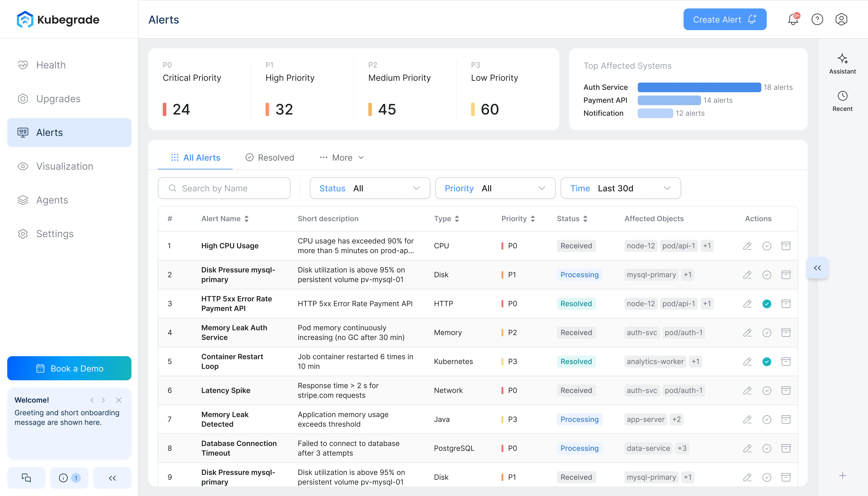Edit the Latency Spike alert
Image resolution: width=868 pixels, height=496 pixels.
pyautogui.click(x=747, y=390)
